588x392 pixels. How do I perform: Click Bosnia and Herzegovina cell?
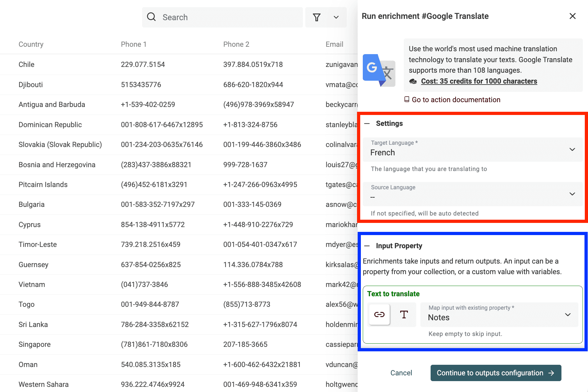pyautogui.click(x=57, y=165)
